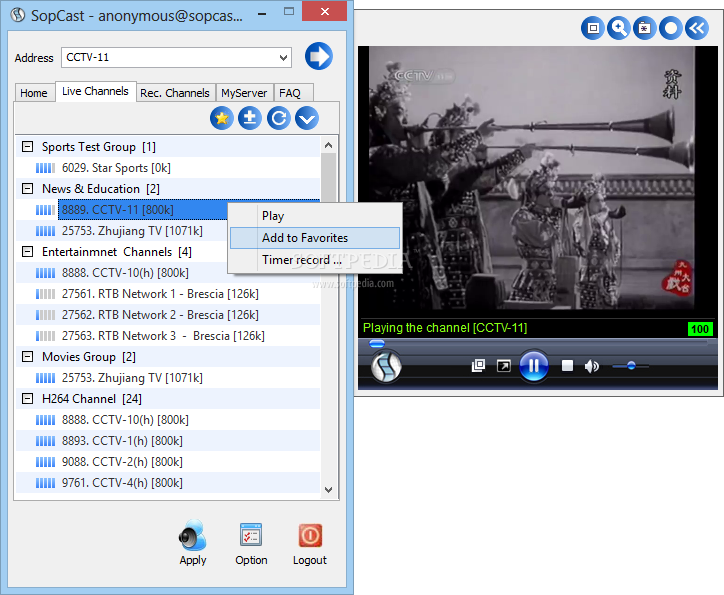The width and height of the screenshot is (724, 595).
Task: Click the player restore window icon
Action: (478, 366)
